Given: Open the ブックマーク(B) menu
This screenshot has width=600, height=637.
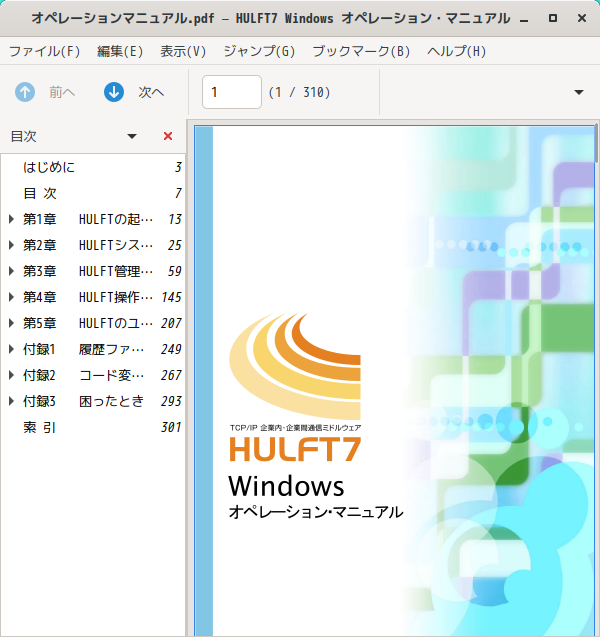Looking at the screenshot, I should [x=361, y=51].
